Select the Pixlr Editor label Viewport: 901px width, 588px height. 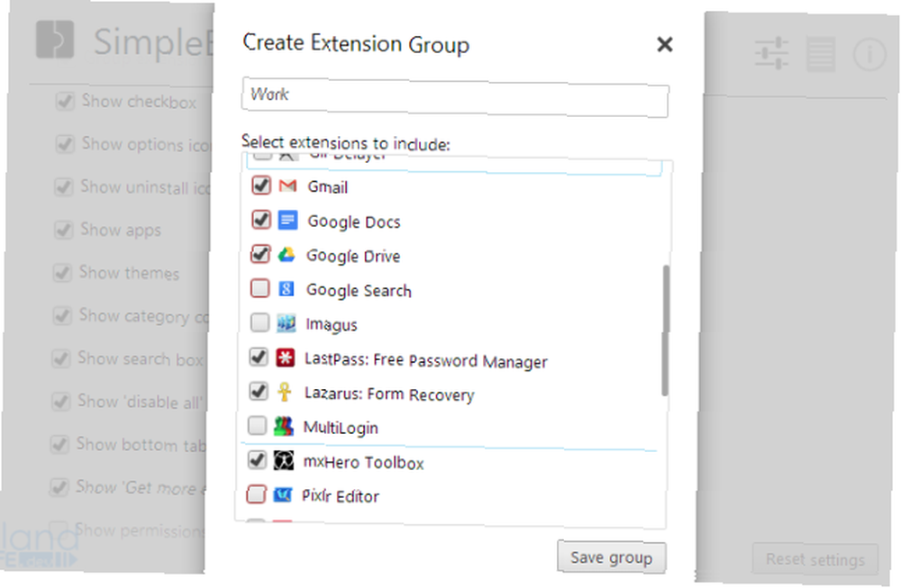pos(341,496)
